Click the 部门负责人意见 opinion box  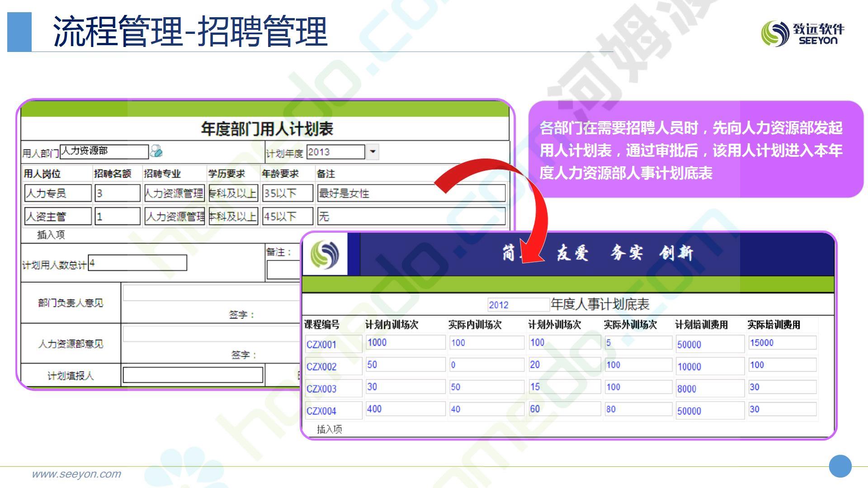(212, 293)
